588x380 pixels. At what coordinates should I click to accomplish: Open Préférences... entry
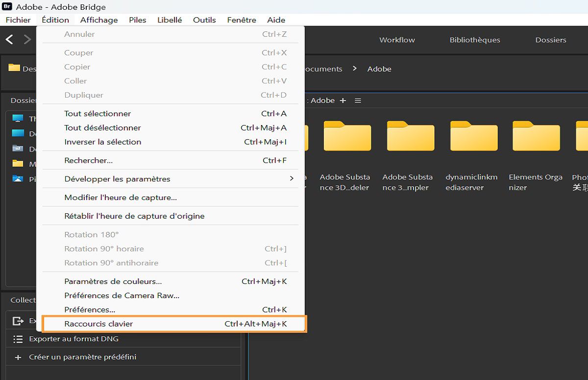click(171, 310)
